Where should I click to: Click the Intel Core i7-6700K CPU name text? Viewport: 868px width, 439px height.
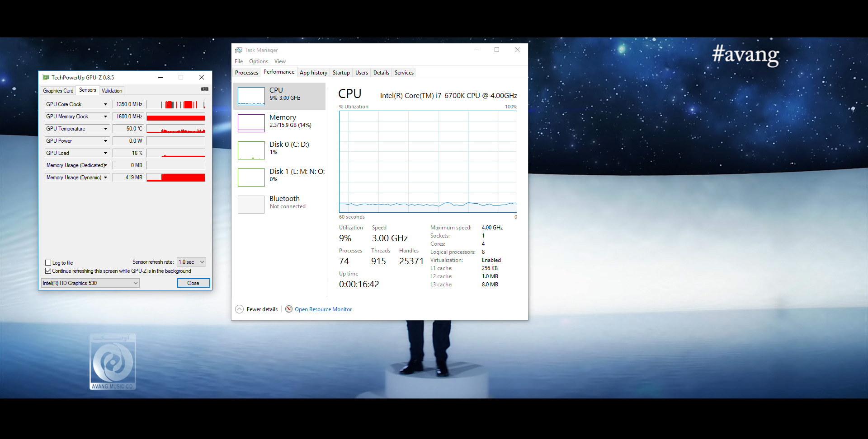[448, 96]
